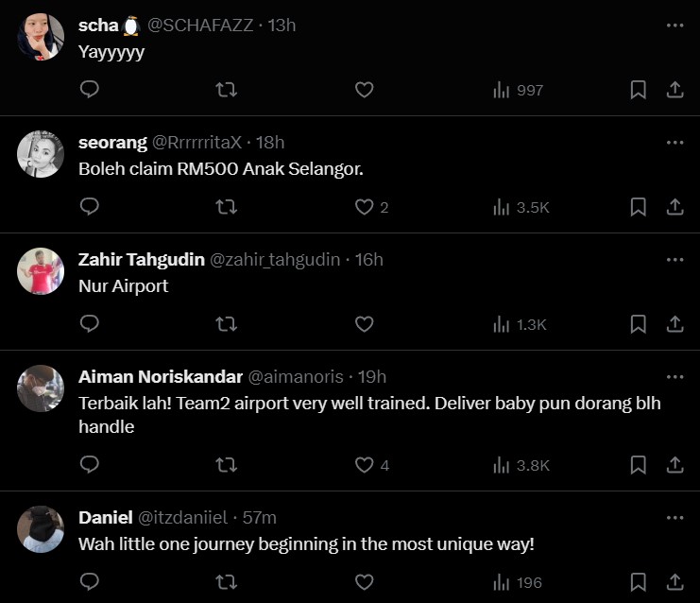The image size is (700, 603).
Task: View analytics on seorang's tweet with 3.5K views
Action: 520,207
